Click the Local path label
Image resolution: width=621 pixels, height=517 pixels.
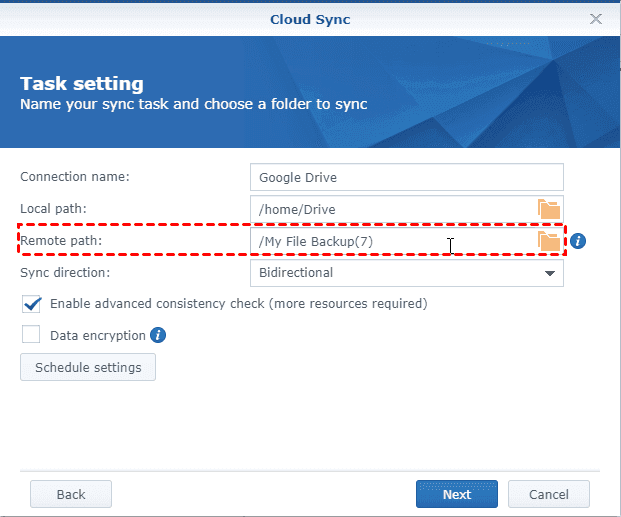tap(53, 209)
